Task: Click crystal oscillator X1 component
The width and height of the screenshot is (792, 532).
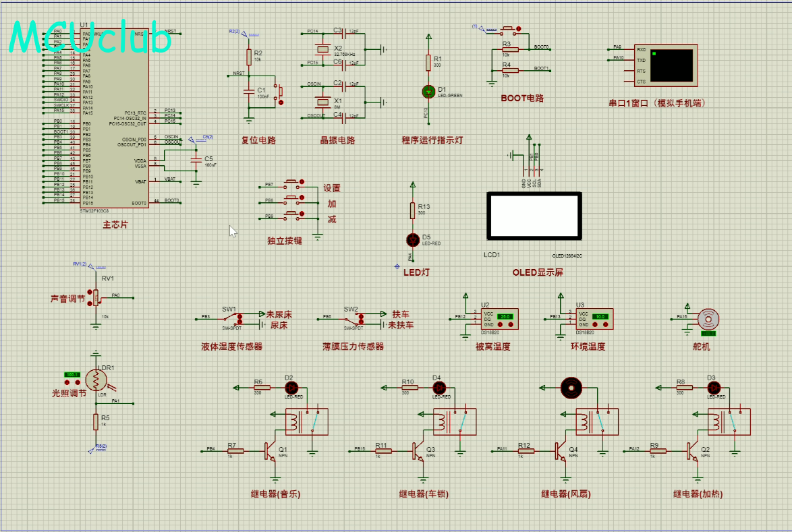Action: (322, 102)
